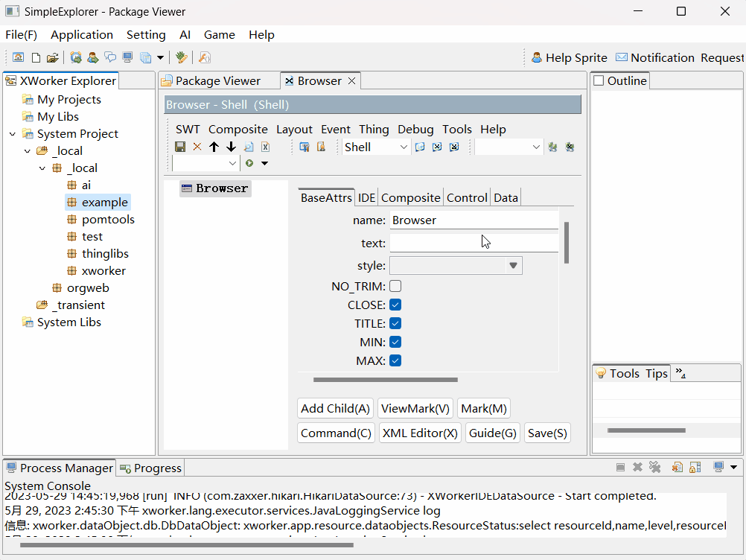Click the magnifier document icon in editor toolbar
Screen dimensions: 746x560
click(x=249, y=147)
